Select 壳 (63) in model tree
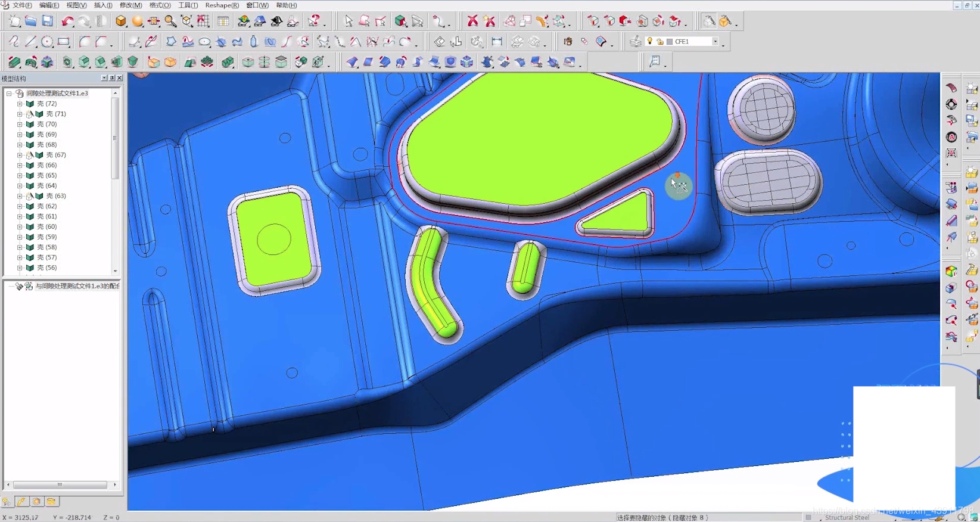The width and height of the screenshot is (980, 522). [x=56, y=196]
